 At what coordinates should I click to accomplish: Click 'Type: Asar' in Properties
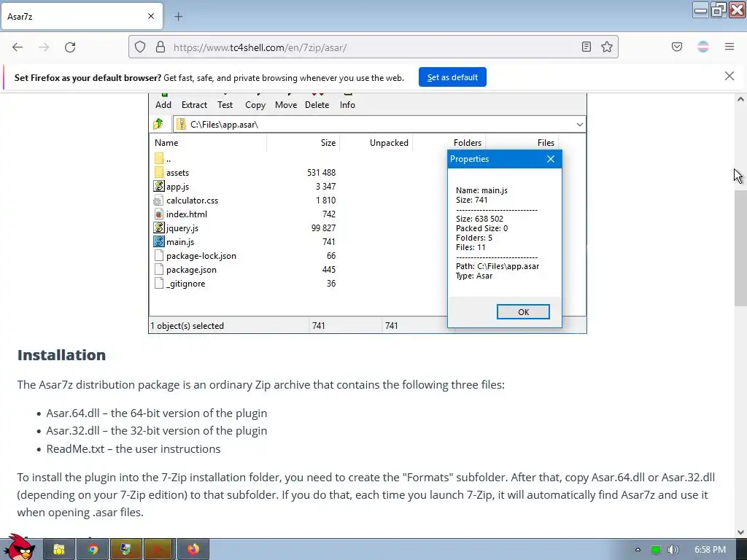coord(474,276)
